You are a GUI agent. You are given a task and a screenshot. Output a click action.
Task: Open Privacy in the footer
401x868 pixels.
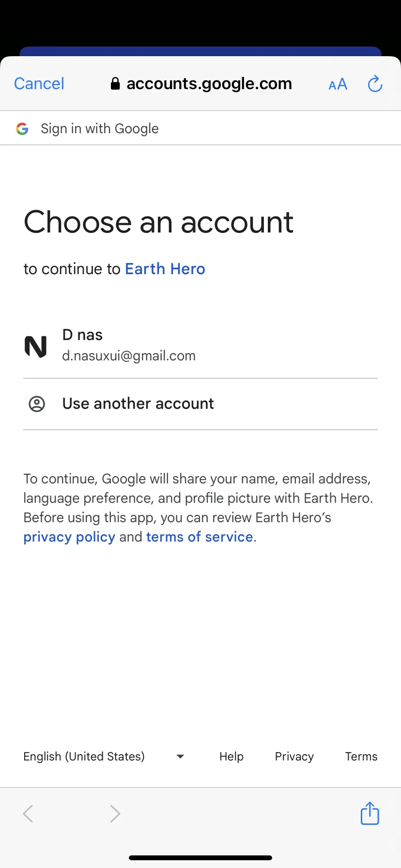(294, 757)
